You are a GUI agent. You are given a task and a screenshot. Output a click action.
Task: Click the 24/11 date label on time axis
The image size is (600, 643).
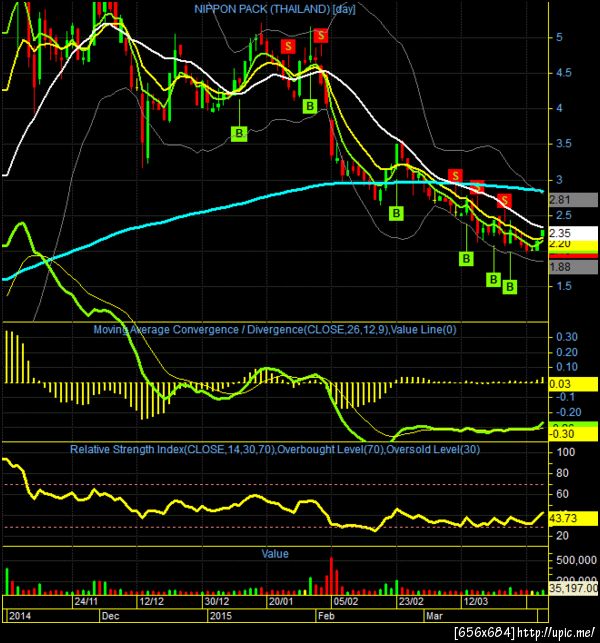(x=86, y=602)
